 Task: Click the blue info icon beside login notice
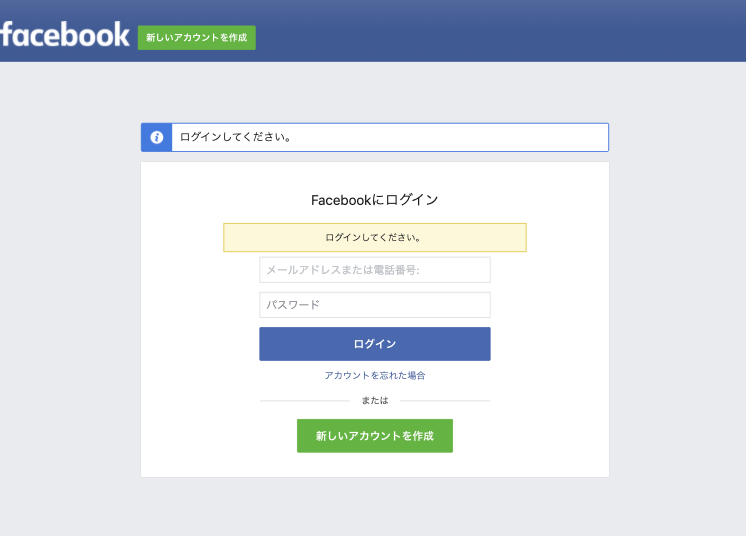click(x=157, y=137)
